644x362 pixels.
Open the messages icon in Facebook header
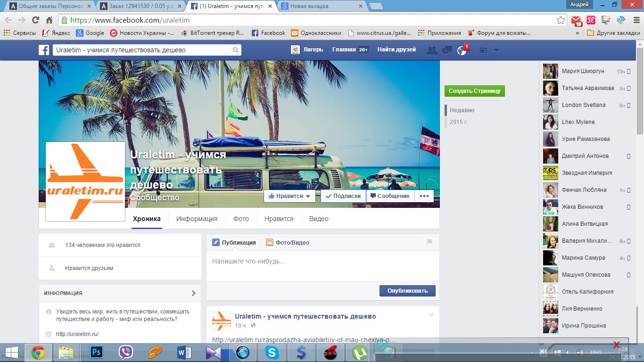(447, 50)
